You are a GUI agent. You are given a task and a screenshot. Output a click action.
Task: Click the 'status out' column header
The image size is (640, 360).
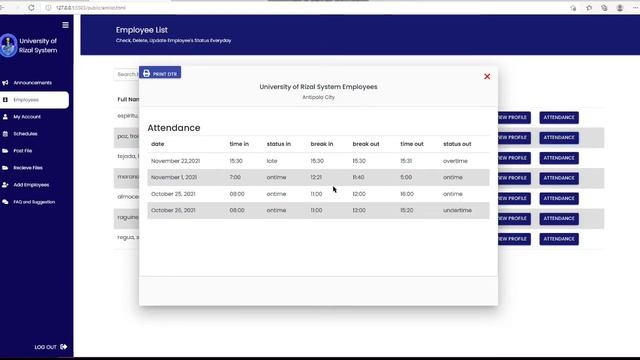(457, 144)
